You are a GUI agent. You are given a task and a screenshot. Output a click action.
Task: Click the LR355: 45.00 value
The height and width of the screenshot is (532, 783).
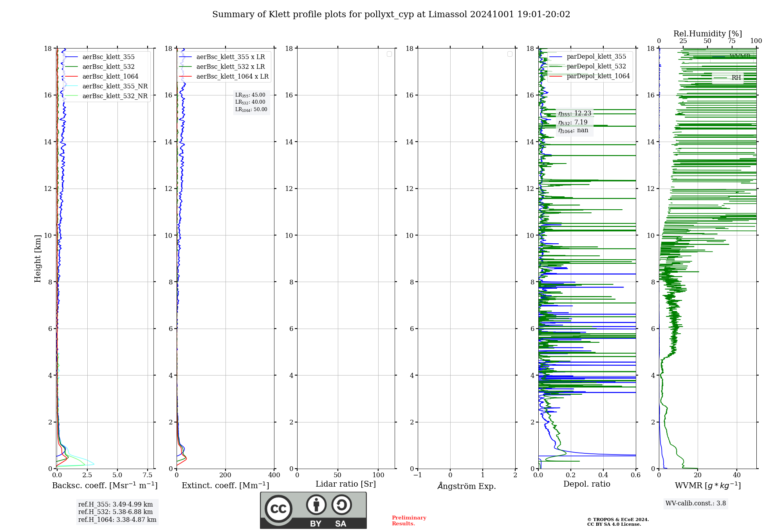pyautogui.click(x=250, y=95)
